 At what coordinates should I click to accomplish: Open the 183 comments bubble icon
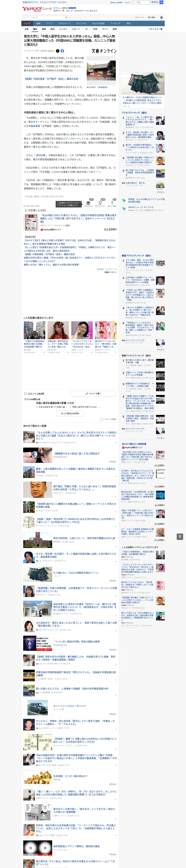tap(44, 51)
